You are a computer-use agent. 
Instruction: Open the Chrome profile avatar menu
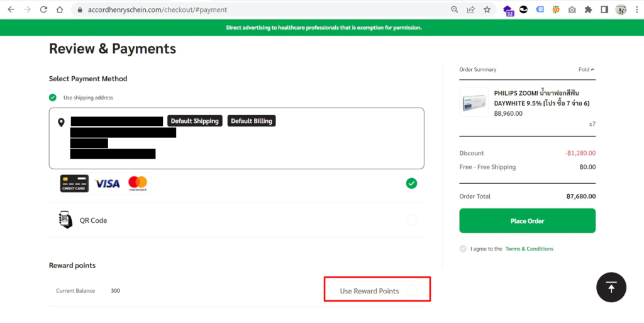click(621, 9)
